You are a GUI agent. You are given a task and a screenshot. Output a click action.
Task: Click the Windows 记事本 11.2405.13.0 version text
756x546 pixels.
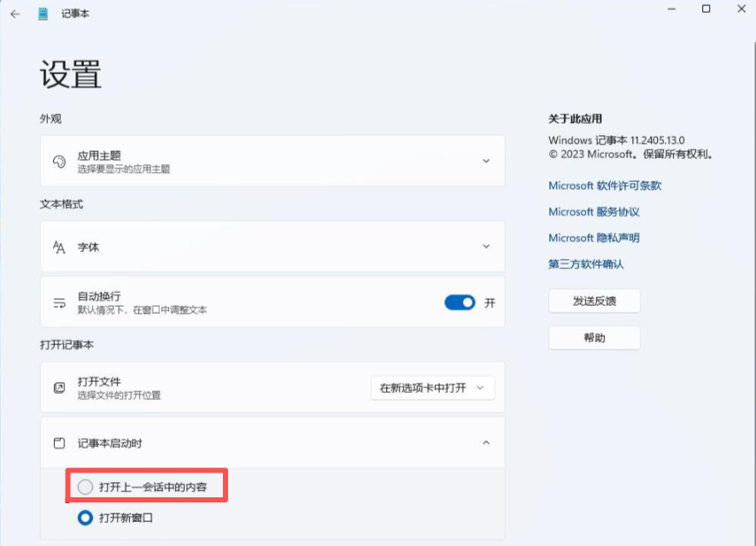(616, 140)
